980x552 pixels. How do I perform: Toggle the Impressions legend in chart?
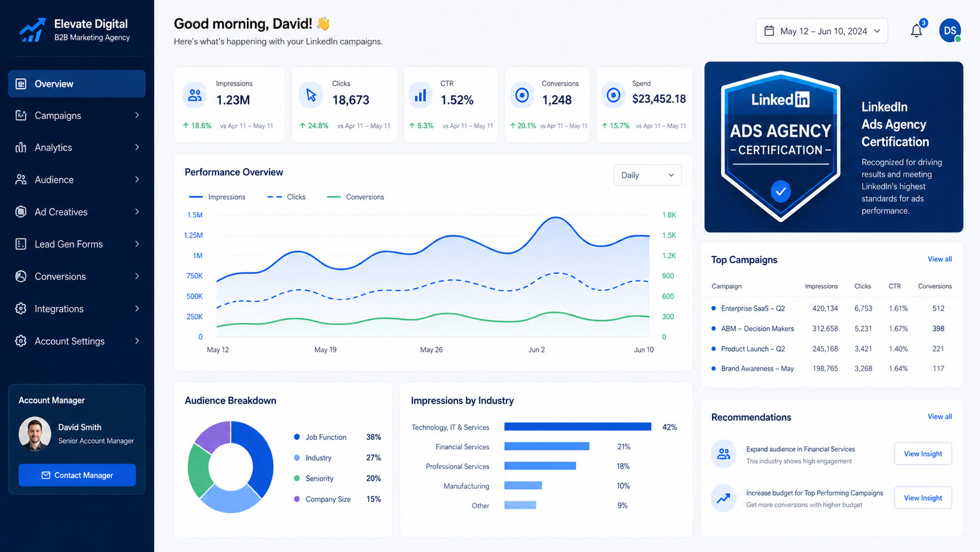coord(217,197)
